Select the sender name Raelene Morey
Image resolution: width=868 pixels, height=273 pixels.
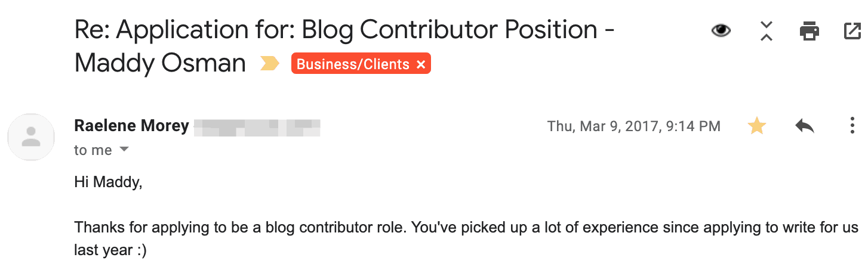pyautogui.click(x=131, y=126)
